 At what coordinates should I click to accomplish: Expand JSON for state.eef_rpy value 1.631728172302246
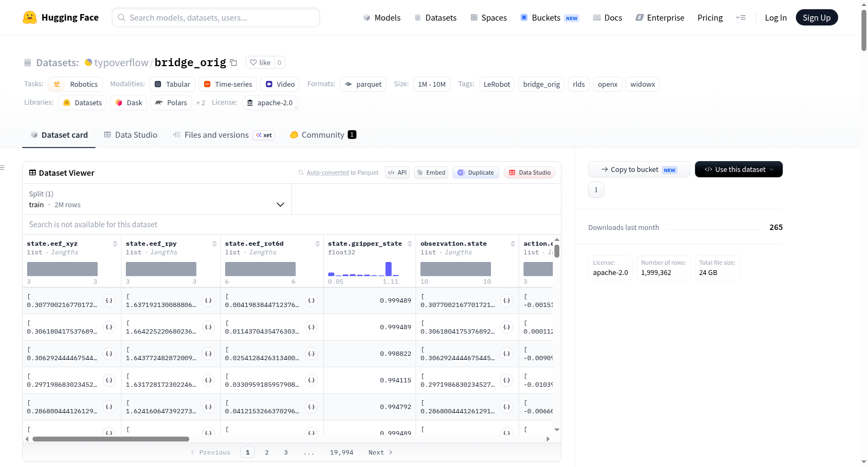tap(208, 380)
